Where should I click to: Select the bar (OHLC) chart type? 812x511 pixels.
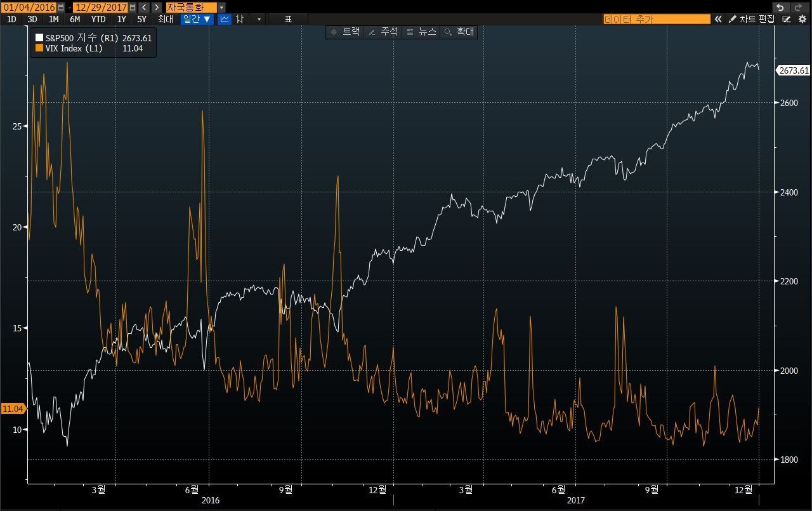click(240, 19)
